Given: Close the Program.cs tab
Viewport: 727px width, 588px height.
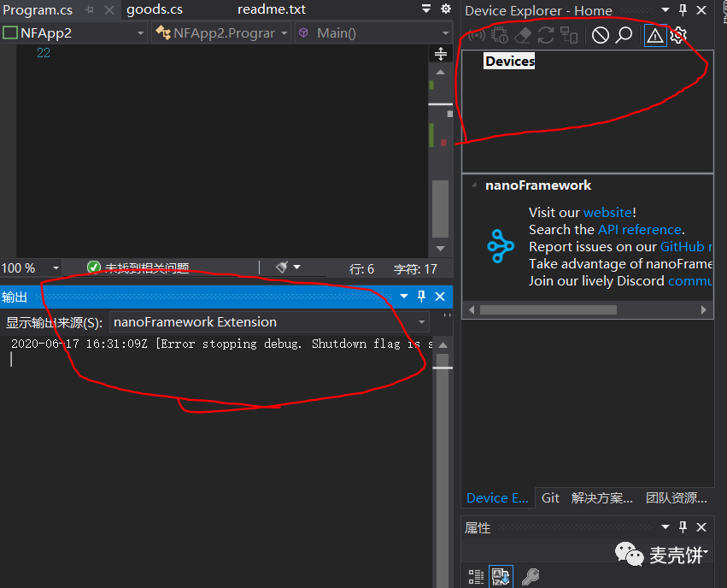Looking at the screenshot, I should click(x=109, y=9).
